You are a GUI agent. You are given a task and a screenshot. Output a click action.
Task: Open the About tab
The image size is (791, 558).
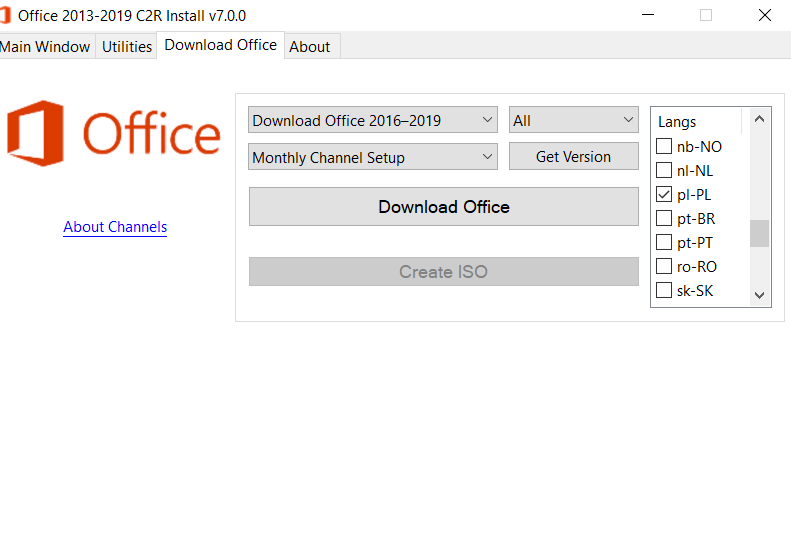310,46
